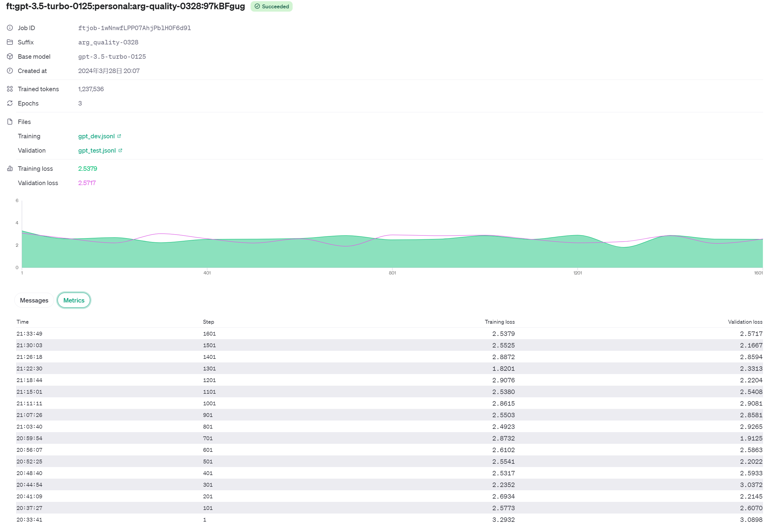This screenshot has height=532, width=772.
Task: Click the 801 step marker on chart
Action: tap(392, 273)
